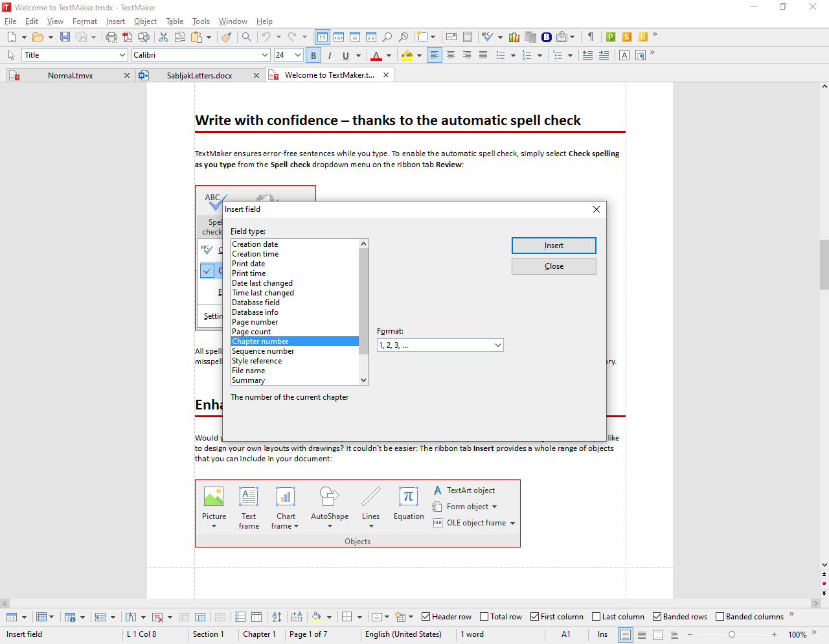Image resolution: width=829 pixels, height=644 pixels.
Task: Click the Search magnifier icon in the toolbar
Action: click(x=247, y=37)
